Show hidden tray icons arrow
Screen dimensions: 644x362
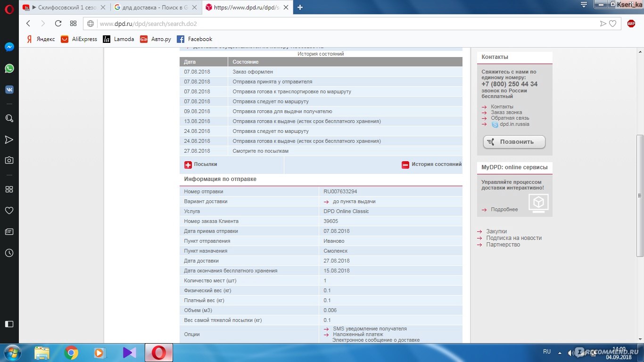tap(560, 352)
